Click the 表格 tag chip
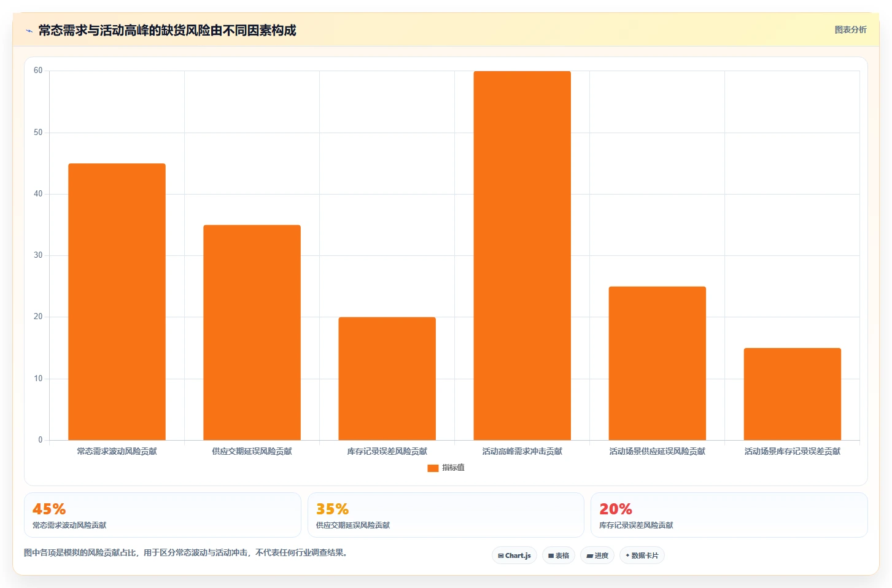The width and height of the screenshot is (892, 588). click(x=559, y=555)
